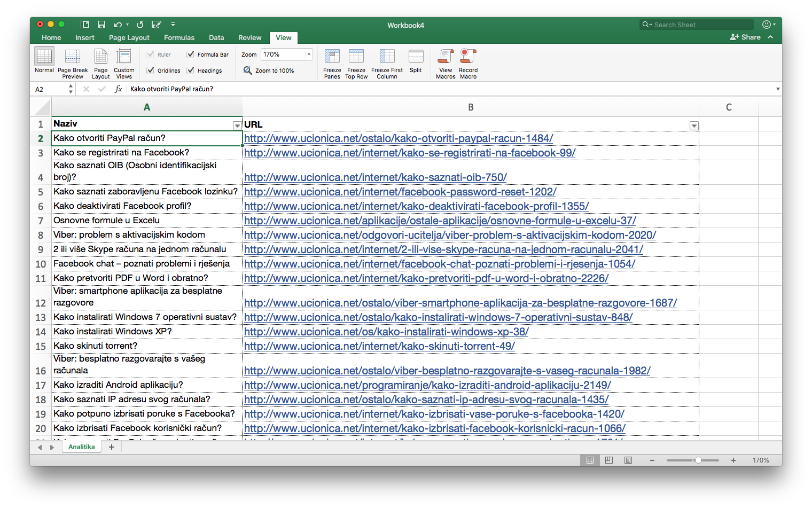Screen dimensions: 812x509
Task: Click the Share button
Action: pyautogui.click(x=745, y=37)
